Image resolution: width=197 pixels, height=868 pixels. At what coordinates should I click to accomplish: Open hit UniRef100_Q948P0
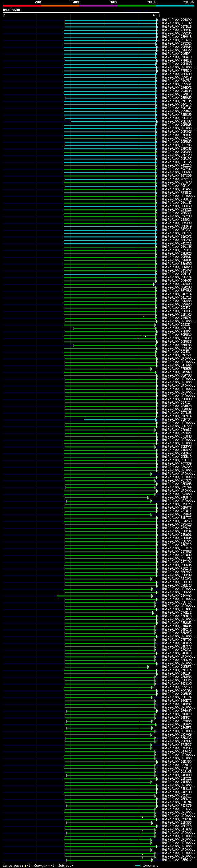click(177, 20)
